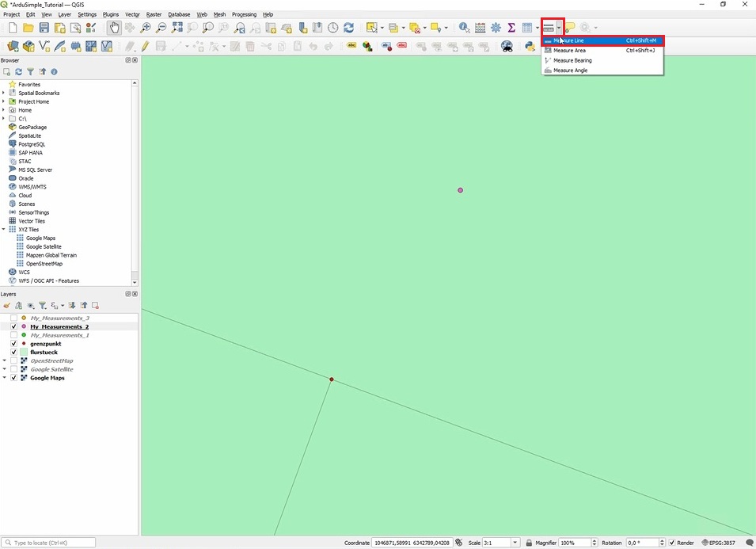Open the Python Console icon

530,46
